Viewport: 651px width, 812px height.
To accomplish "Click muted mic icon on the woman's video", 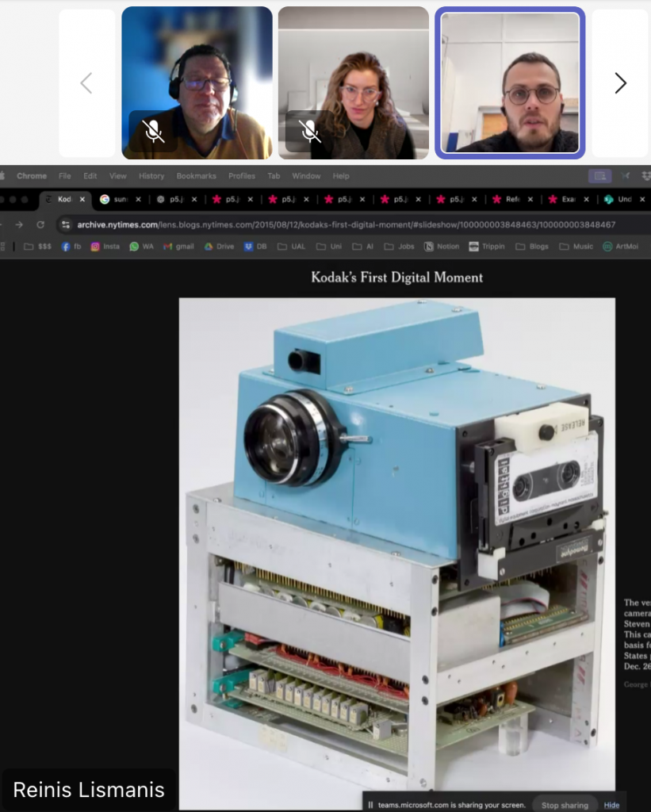I will pyautogui.click(x=310, y=132).
